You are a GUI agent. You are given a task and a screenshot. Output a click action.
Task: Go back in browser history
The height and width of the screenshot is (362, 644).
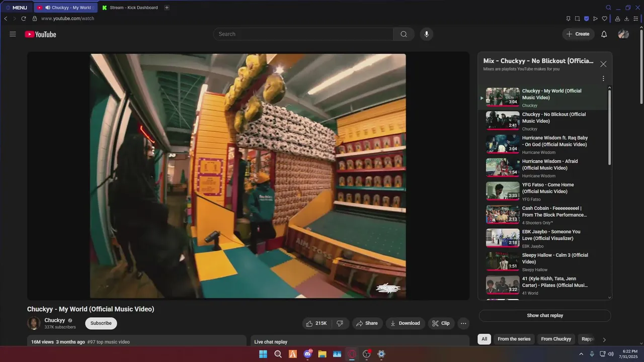tap(6, 19)
